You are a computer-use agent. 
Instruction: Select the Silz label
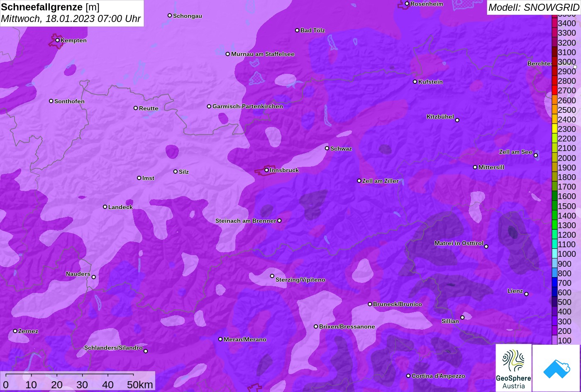[x=184, y=172]
